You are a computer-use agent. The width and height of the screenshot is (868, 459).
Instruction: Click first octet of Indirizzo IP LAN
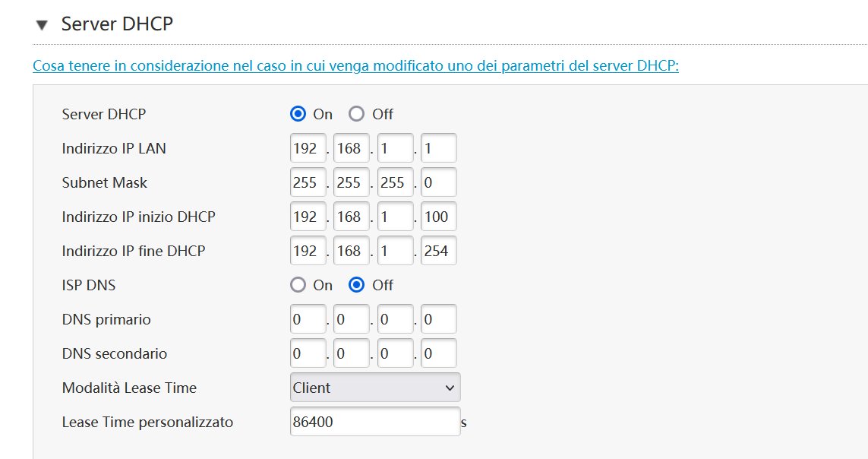click(x=308, y=148)
